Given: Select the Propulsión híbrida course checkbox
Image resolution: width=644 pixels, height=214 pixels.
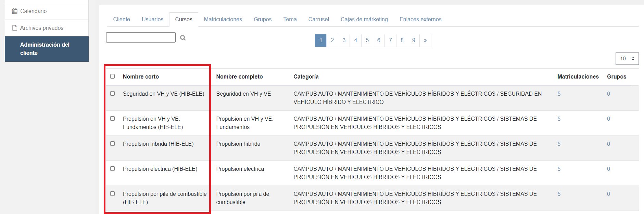Looking at the screenshot, I should (113, 144).
